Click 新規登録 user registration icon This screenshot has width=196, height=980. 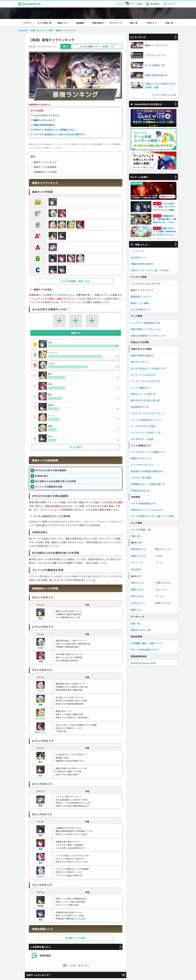pyautogui.click(x=148, y=4)
